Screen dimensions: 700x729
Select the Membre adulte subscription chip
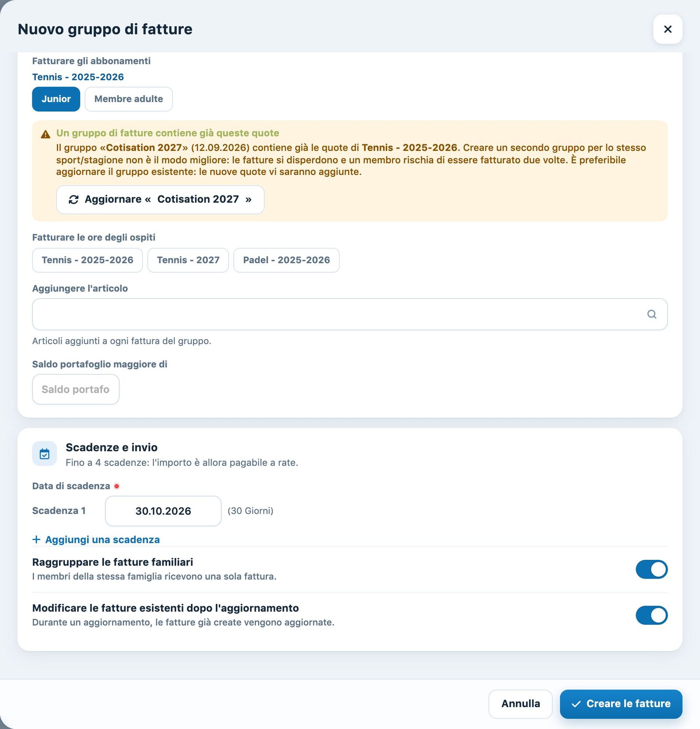coord(129,99)
